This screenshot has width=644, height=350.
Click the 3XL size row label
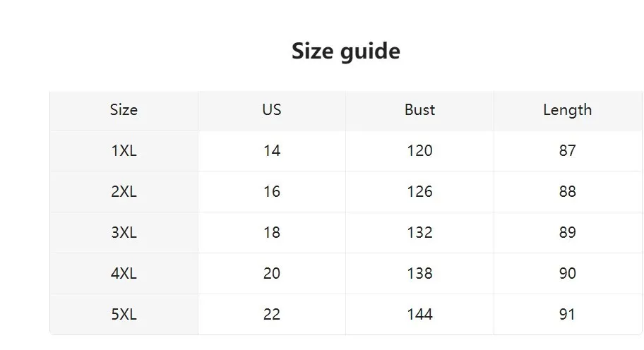[124, 233]
